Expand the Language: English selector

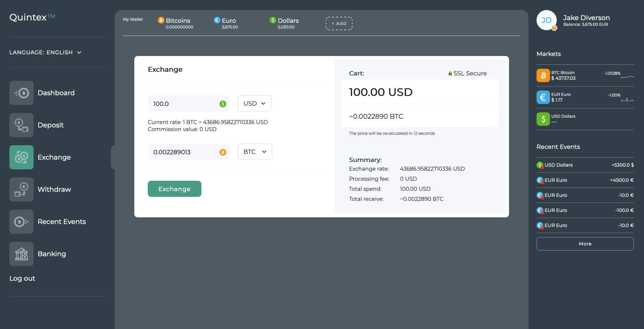point(45,52)
